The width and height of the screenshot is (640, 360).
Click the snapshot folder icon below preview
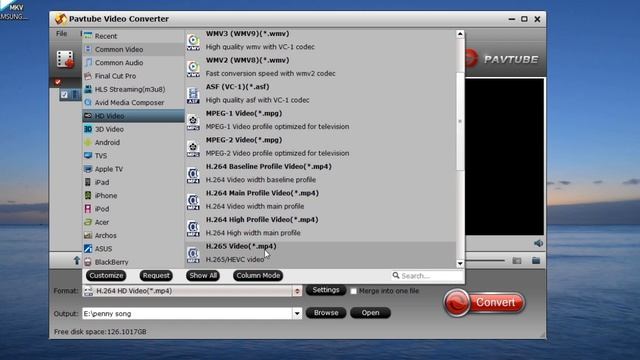[x=517, y=260]
